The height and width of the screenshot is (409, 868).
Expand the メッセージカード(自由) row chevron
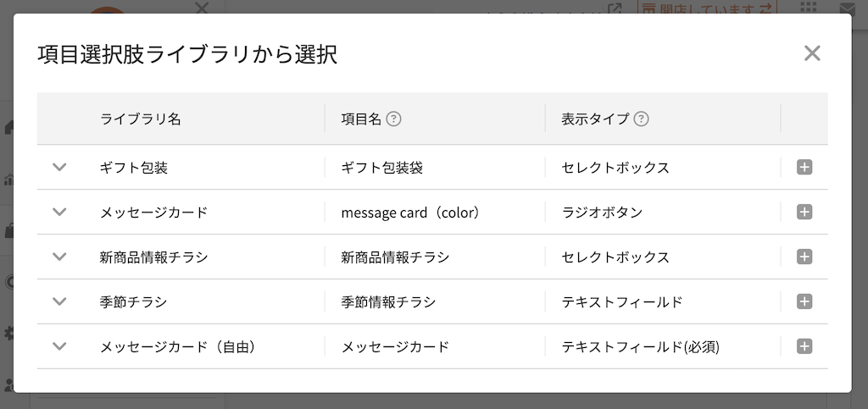tap(59, 346)
